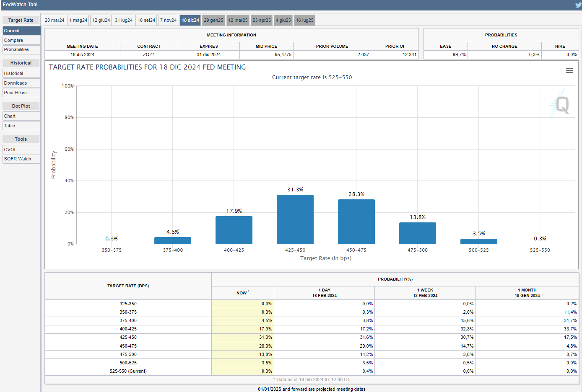Select the 16 lug25 meeting tab
The height and width of the screenshot is (392, 582).
click(304, 20)
